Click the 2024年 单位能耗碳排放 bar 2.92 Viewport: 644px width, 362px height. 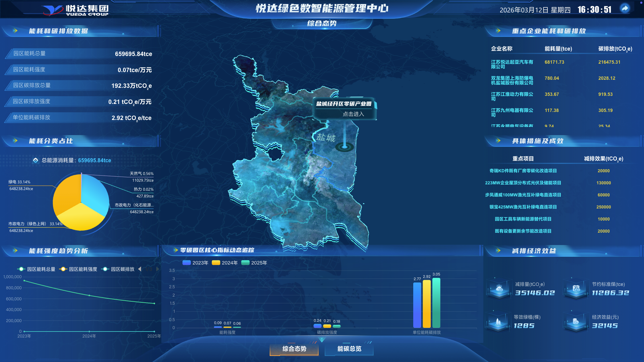(427, 304)
